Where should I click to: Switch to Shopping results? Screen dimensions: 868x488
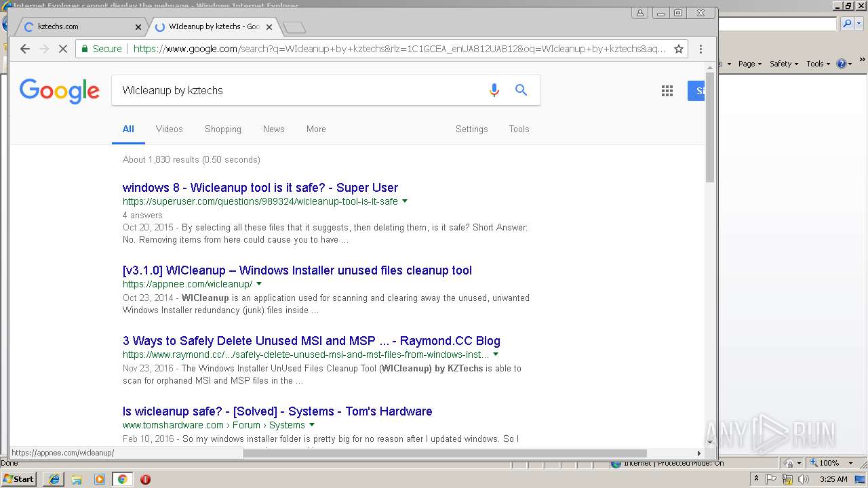pyautogui.click(x=223, y=129)
